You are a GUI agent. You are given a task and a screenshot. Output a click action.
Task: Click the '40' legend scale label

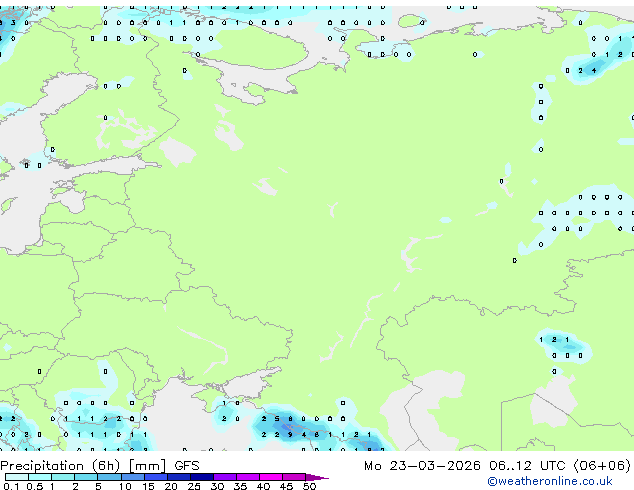264,486
